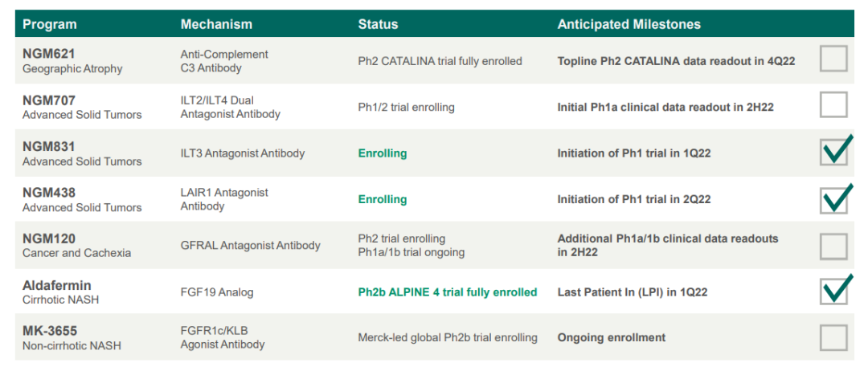Screen dimensions: 868x367
Task: Tick the MK-3655 ongoing enrollment checkbox
Action: [x=833, y=337]
